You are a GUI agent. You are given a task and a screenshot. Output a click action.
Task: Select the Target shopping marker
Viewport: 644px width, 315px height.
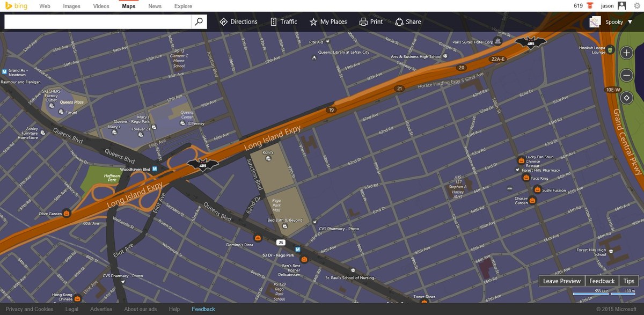60,112
